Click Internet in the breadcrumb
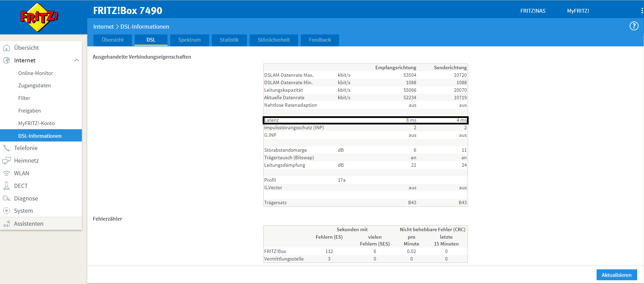The height and width of the screenshot is (284, 644). pyautogui.click(x=103, y=27)
